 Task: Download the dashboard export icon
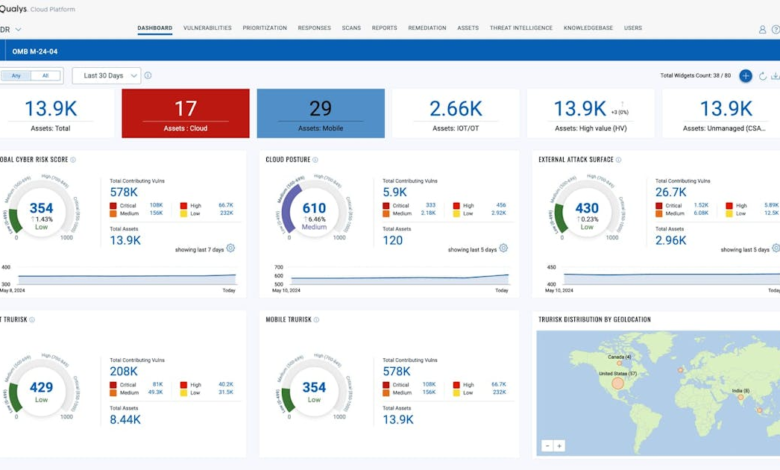click(775, 76)
